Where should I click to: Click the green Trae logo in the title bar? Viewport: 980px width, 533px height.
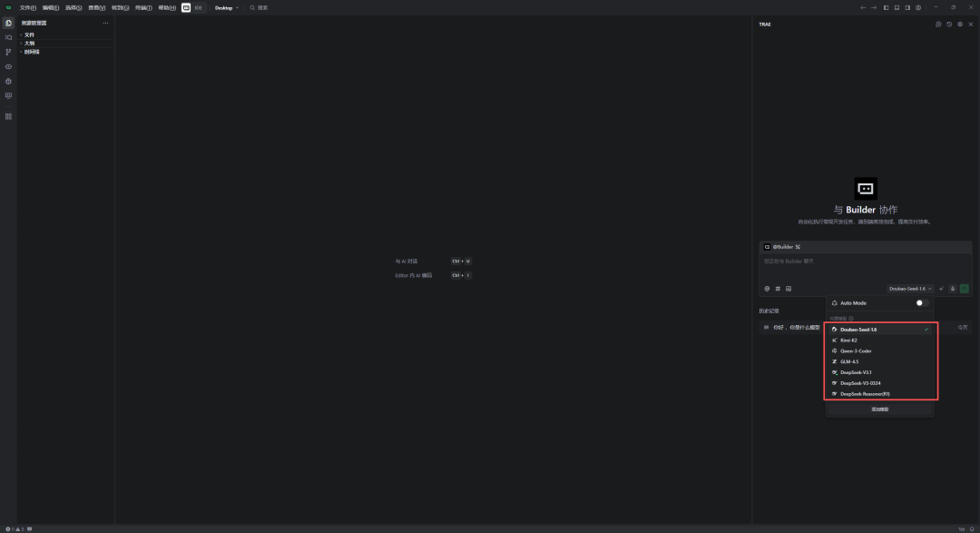[8, 7]
